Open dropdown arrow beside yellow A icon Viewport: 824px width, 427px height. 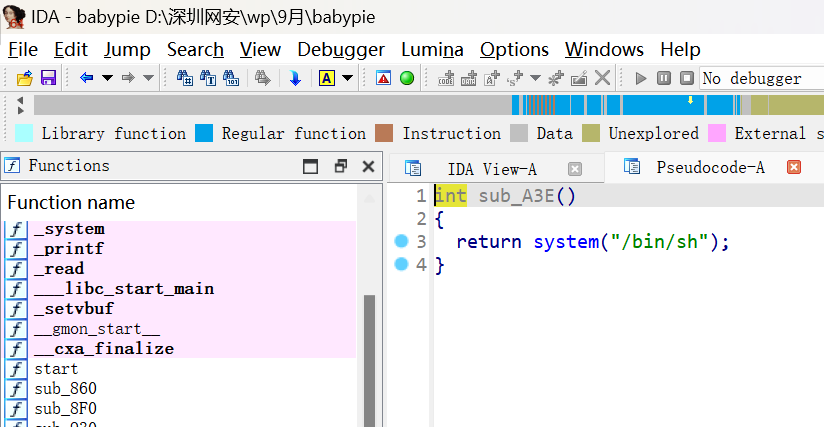click(348, 78)
